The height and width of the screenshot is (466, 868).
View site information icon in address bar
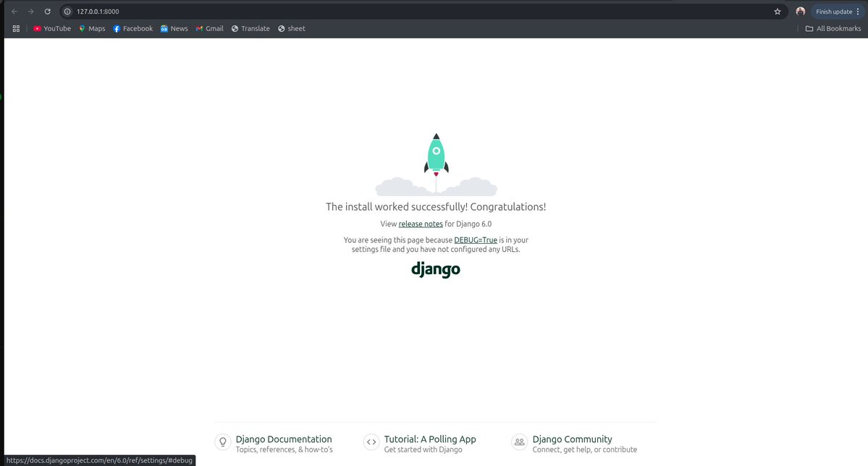67,12
